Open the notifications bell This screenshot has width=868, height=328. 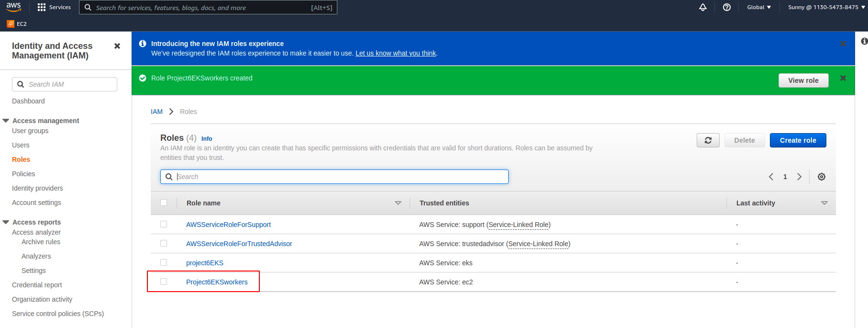click(x=703, y=7)
